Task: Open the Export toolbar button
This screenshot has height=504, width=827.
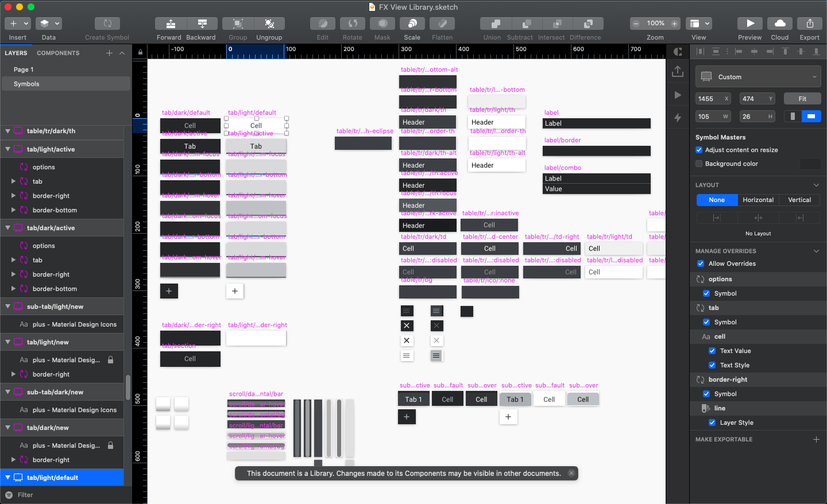Action: click(x=810, y=24)
